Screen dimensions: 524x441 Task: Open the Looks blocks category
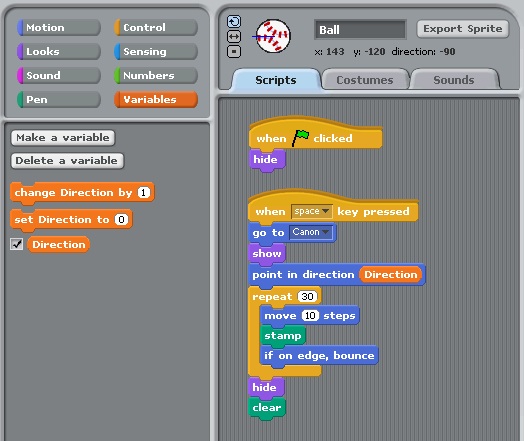coord(59,51)
